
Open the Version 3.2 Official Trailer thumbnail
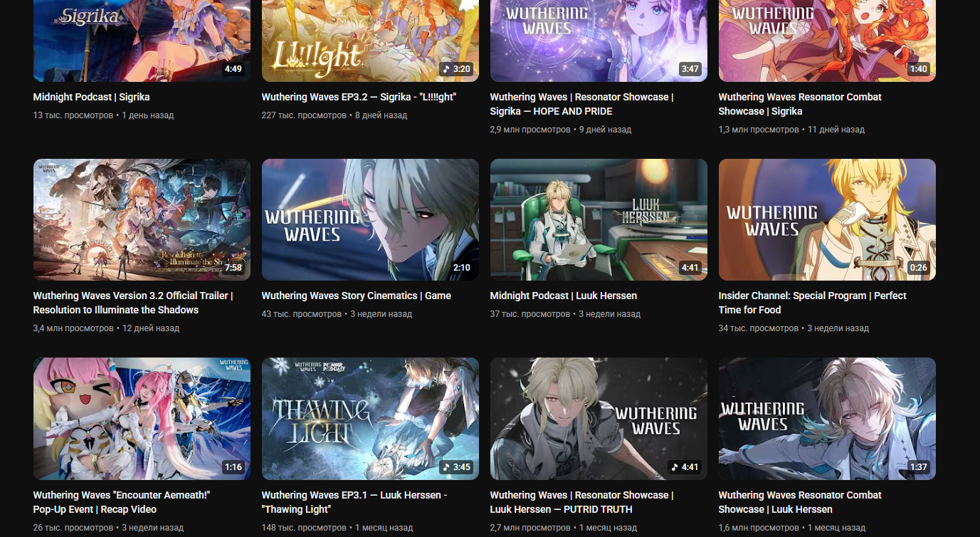(x=142, y=219)
